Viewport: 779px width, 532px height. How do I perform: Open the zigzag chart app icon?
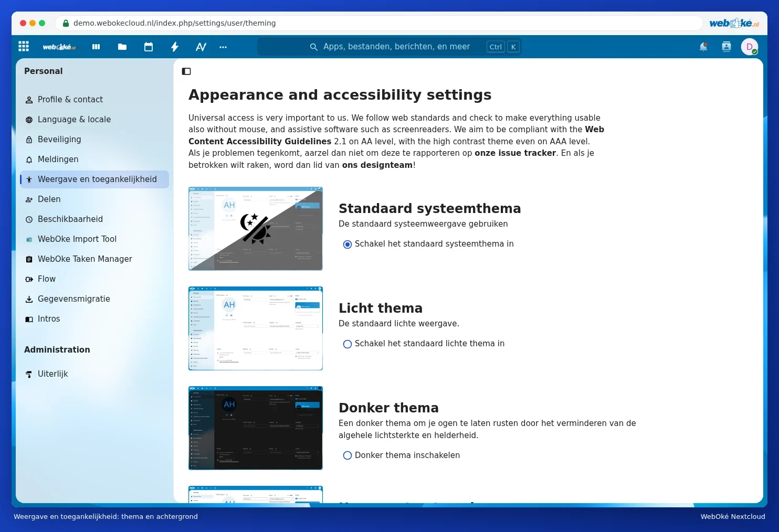tap(201, 47)
